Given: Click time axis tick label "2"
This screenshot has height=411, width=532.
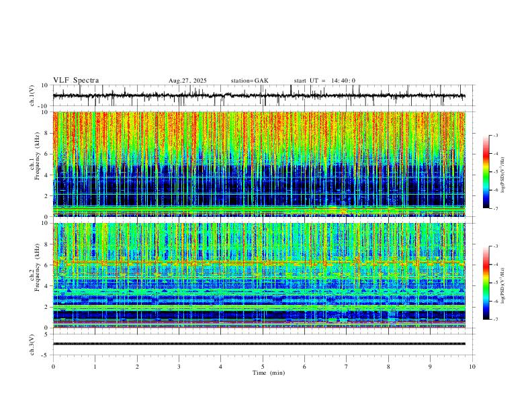Looking at the screenshot, I should tap(137, 367).
